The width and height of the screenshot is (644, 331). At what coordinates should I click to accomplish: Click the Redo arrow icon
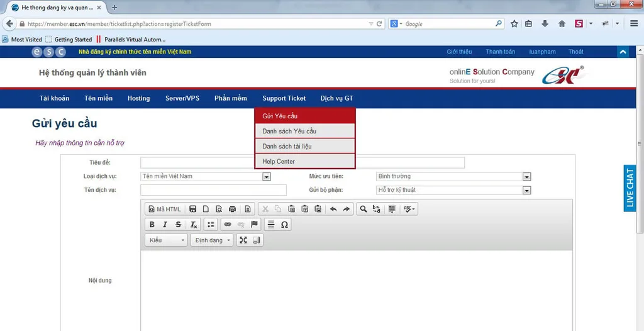click(347, 209)
